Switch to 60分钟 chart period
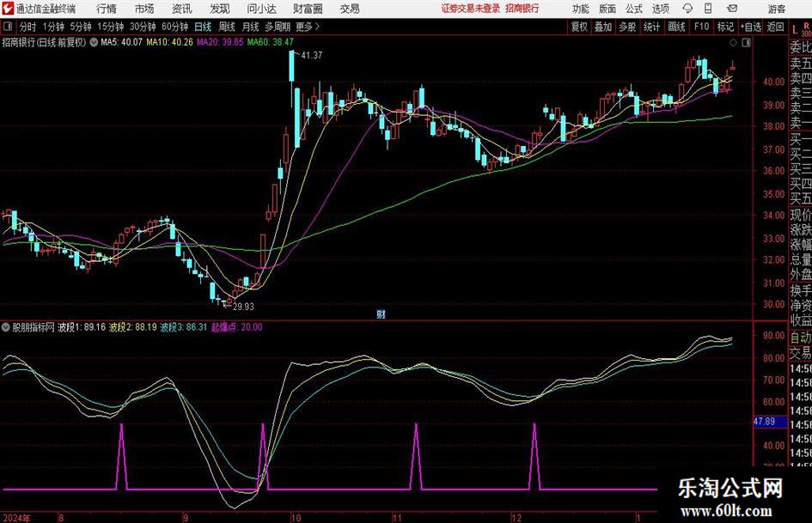812x523 pixels. 175,27
